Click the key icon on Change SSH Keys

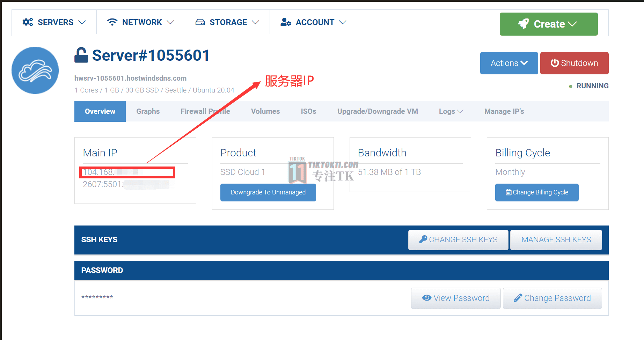tap(423, 239)
